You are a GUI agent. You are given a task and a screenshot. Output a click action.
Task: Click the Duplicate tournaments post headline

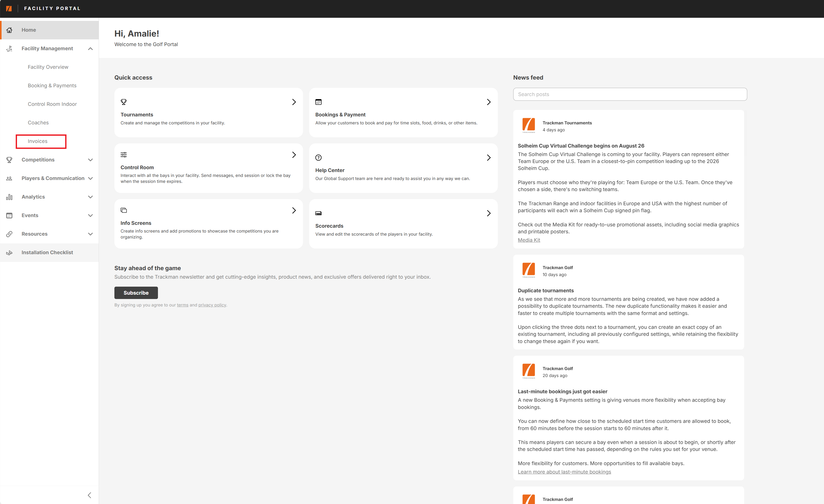pyautogui.click(x=546, y=291)
